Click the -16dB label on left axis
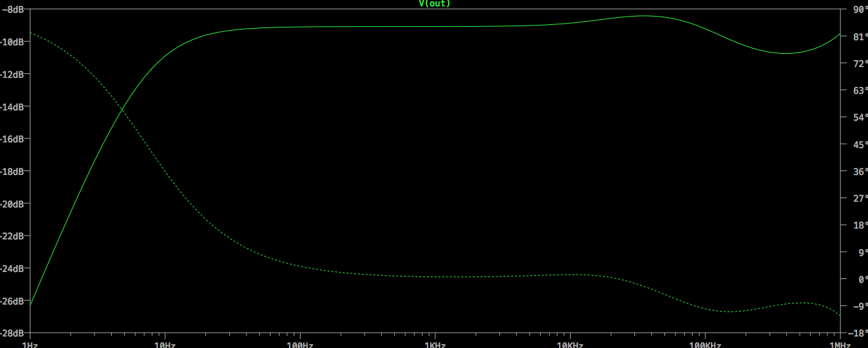This screenshot has height=348, width=868. [11, 139]
